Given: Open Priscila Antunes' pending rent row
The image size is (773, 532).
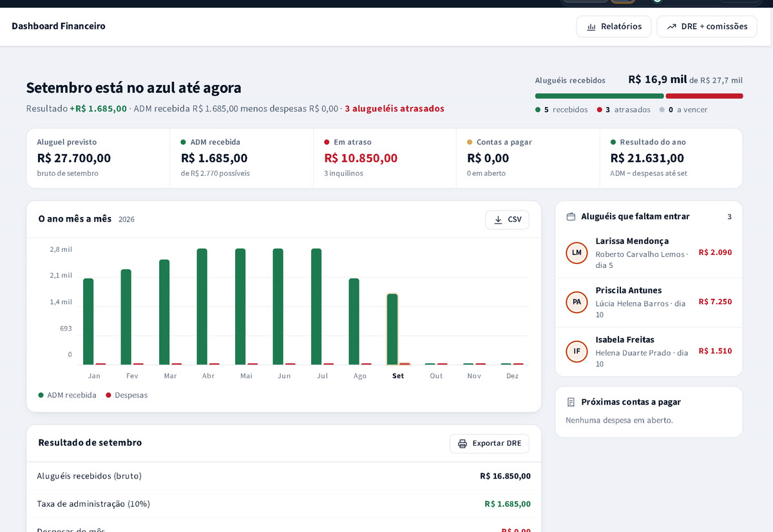Looking at the screenshot, I should (649, 303).
